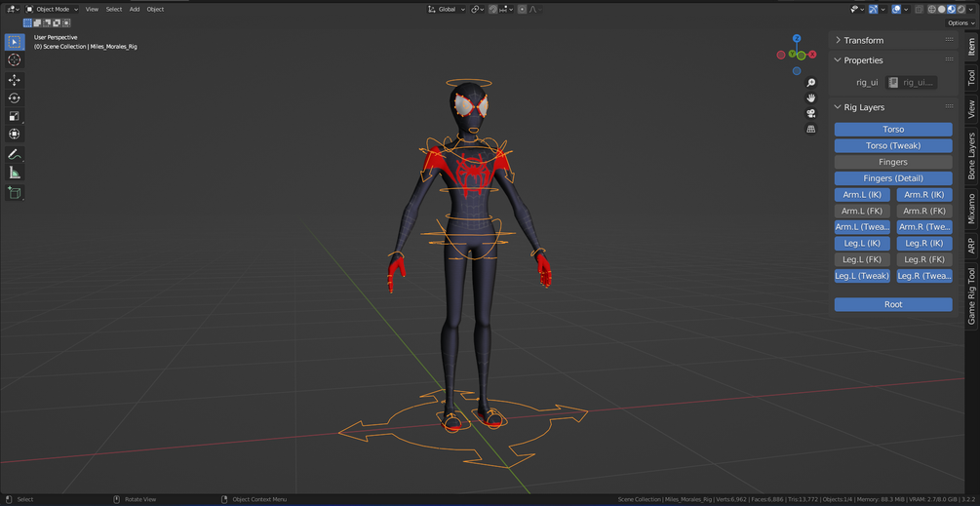Screen dimensions: 980x506
Task: Switch to the Mixamo sidebar tab
Action: pos(971,209)
